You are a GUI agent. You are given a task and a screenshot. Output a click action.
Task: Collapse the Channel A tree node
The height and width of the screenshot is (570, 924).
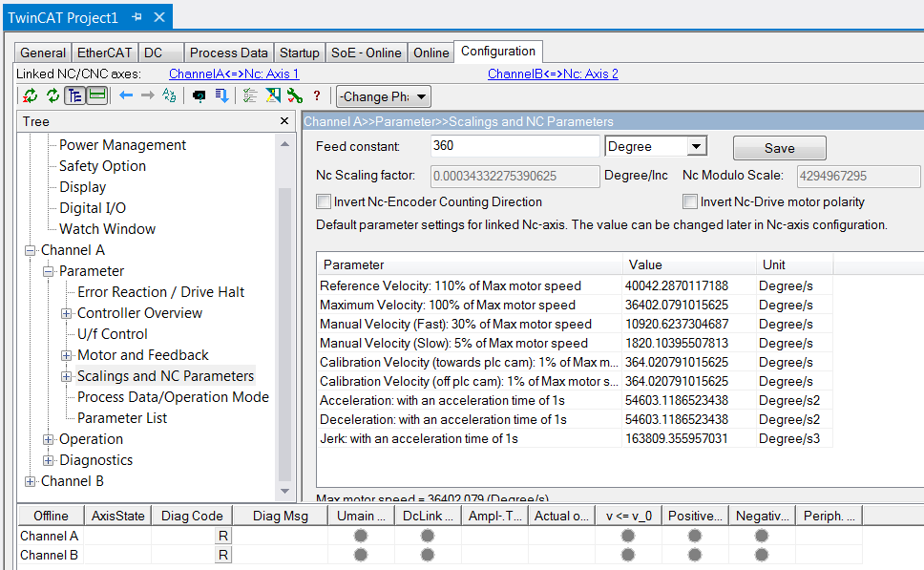30,250
